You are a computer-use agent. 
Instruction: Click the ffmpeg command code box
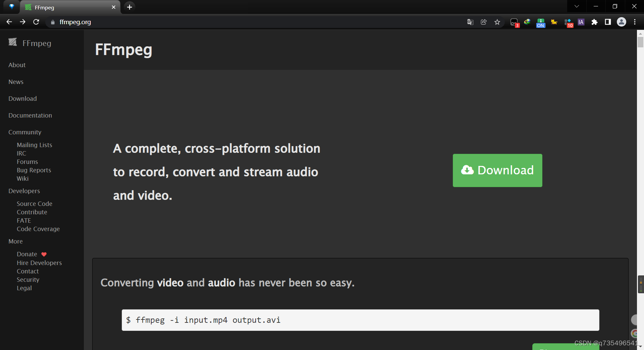(x=360, y=320)
